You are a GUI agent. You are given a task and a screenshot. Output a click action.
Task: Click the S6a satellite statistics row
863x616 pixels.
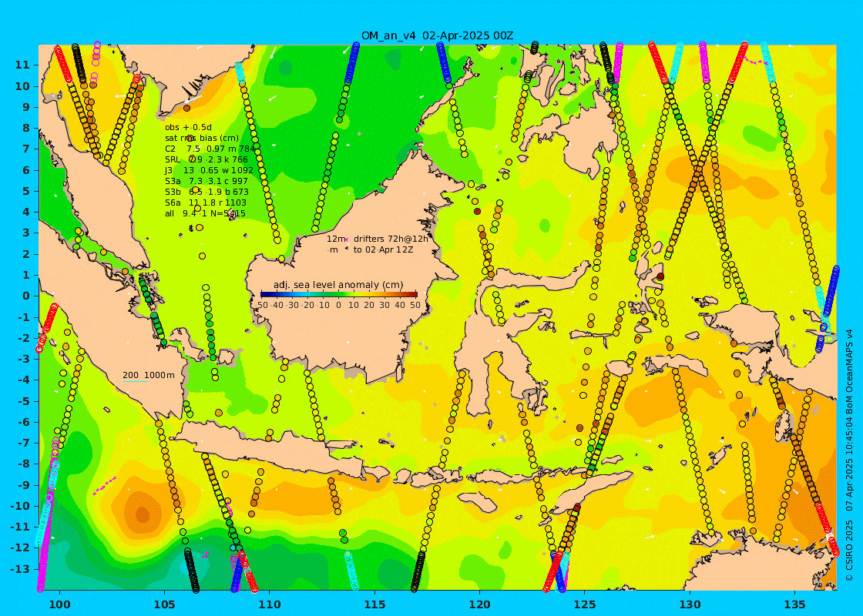point(205,203)
